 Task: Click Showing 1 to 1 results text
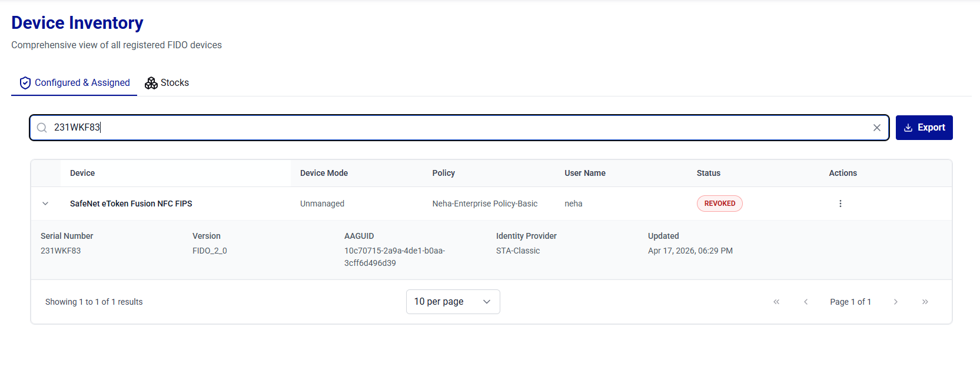[94, 302]
